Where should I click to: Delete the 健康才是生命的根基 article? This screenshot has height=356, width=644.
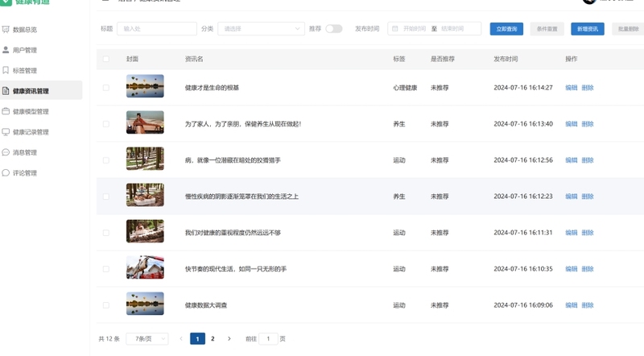tap(588, 88)
